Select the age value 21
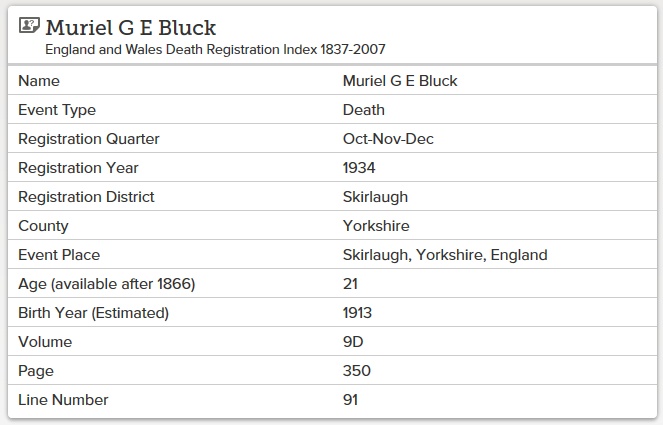The width and height of the screenshot is (663, 425). (x=350, y=284)
